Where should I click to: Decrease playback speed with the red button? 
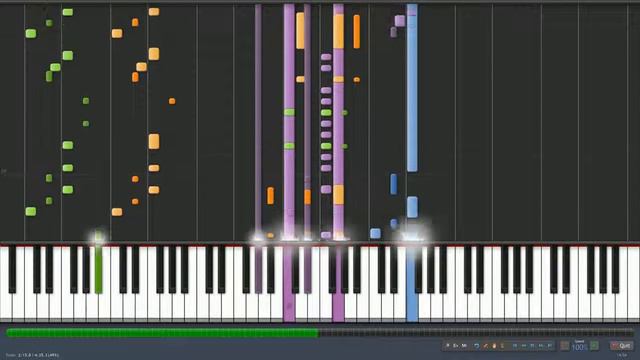tap(564, 346)
